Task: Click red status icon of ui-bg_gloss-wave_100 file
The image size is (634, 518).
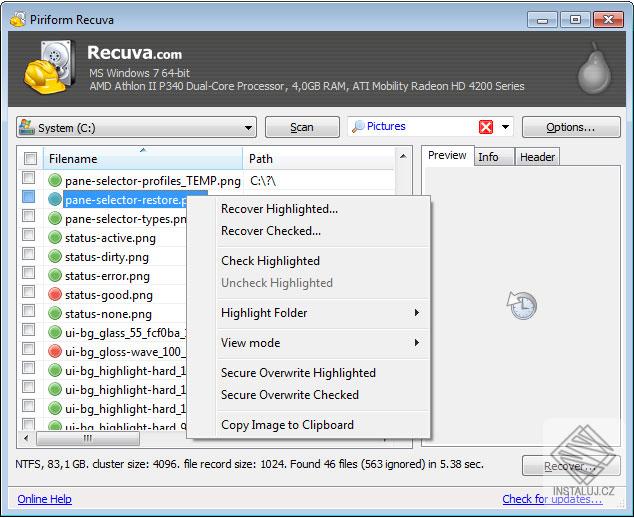Action: point(55,351)
